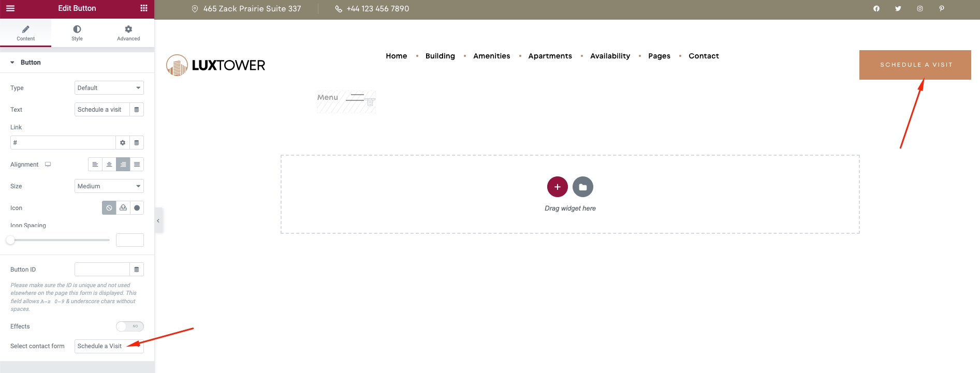Open the Elementor hamburger menu
This screenshot has height=373, width=980.
pos(10,8)
